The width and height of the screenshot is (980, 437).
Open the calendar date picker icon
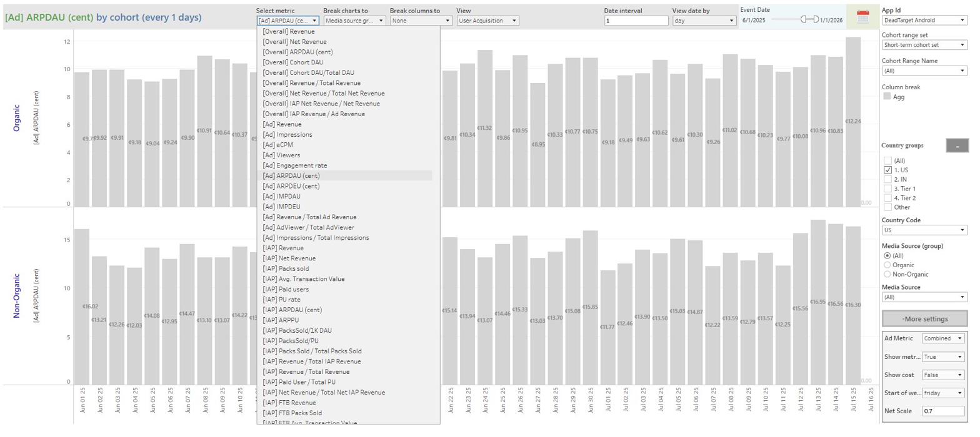[863, 17]
